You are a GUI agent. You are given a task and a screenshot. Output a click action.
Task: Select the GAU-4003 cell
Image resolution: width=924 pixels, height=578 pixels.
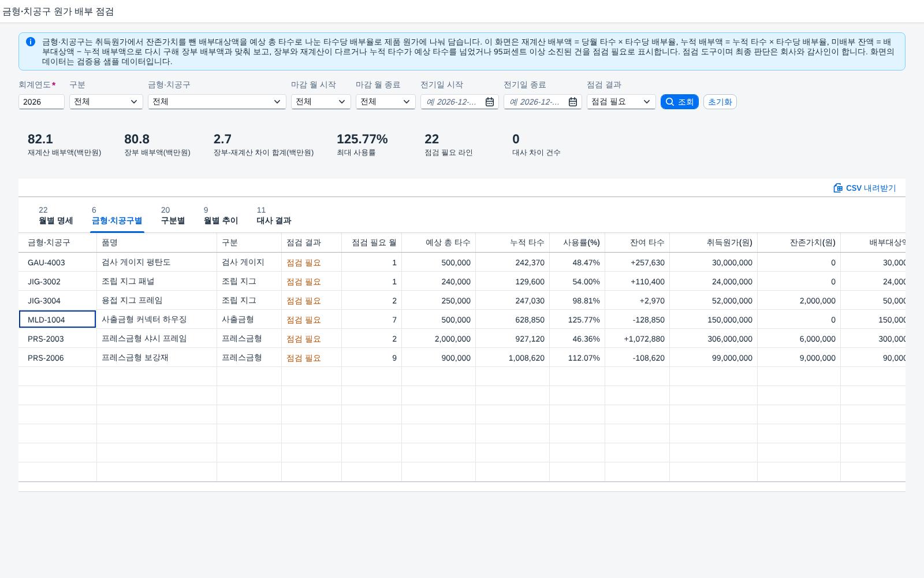pyautogui.click(x=57, y=262)
